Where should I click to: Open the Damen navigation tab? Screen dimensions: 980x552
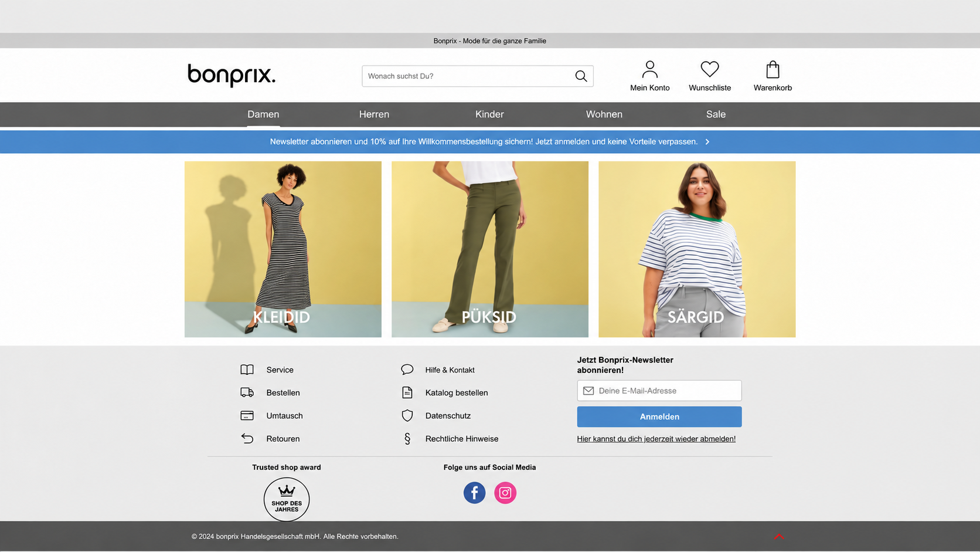pos(263,114)
